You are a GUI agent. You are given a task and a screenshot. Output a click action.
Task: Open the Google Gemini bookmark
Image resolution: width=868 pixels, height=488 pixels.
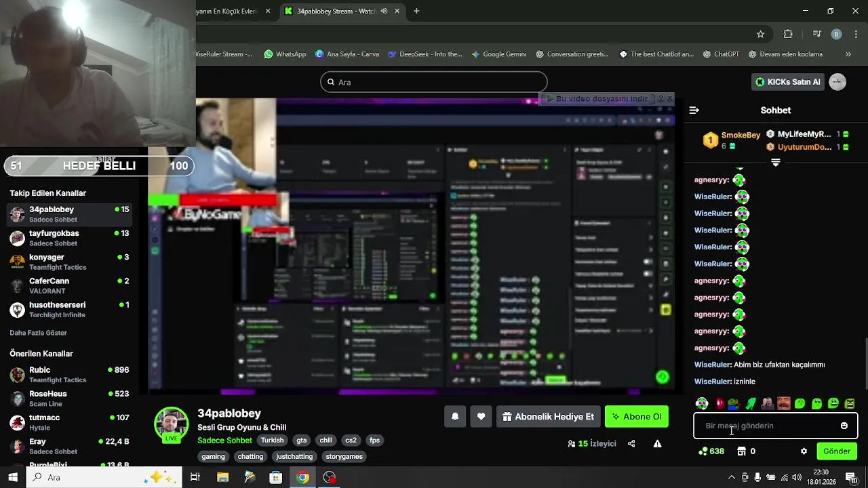[x=498, y=54]
